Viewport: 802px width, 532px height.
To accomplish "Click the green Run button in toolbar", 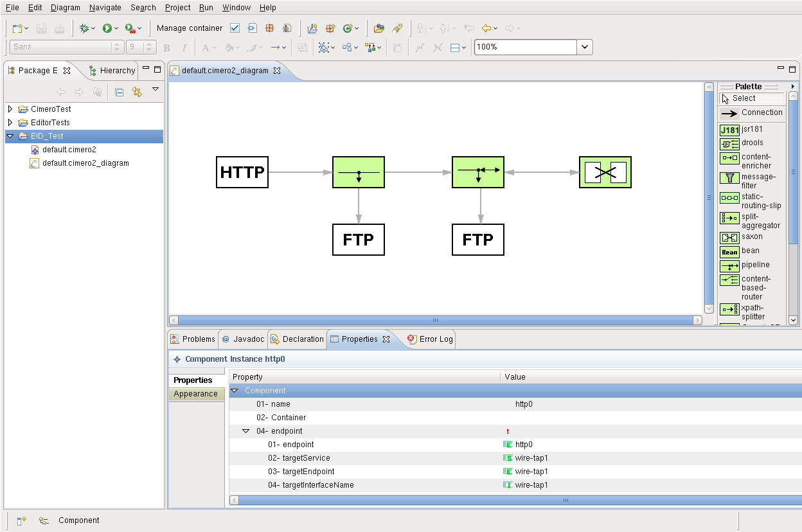I will (107, 28).
